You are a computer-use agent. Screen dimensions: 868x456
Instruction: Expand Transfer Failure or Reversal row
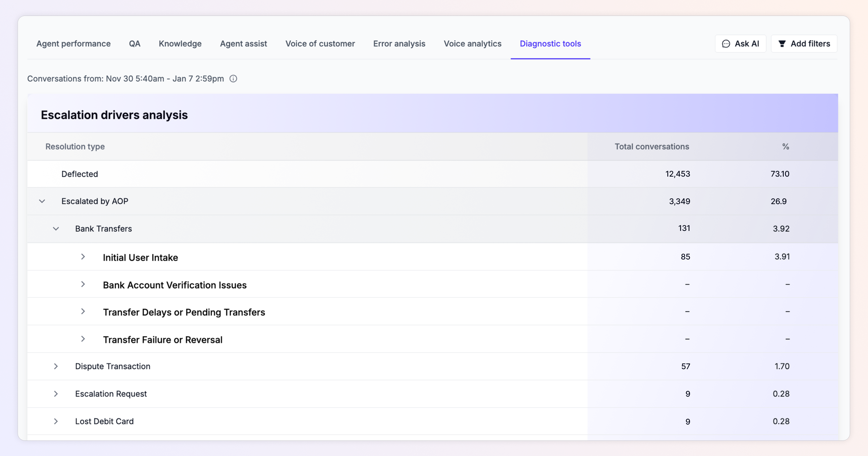tap(83, 339)
